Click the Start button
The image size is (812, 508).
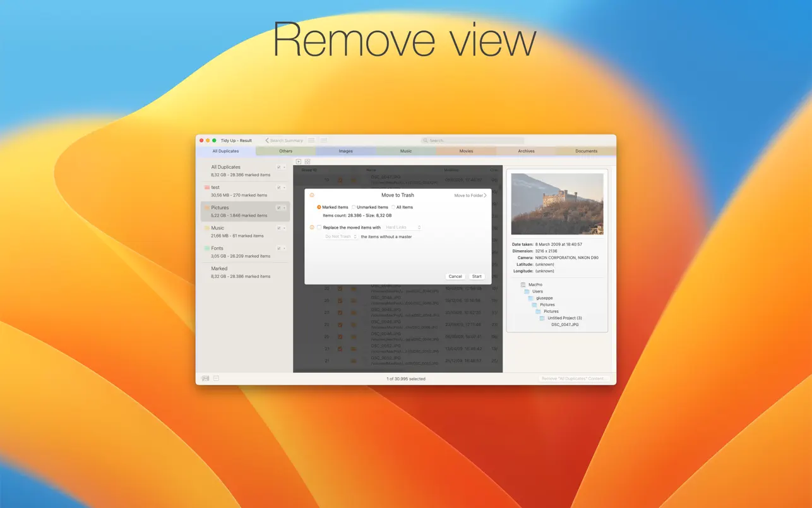pyautogui.click(x=477, y=276)
